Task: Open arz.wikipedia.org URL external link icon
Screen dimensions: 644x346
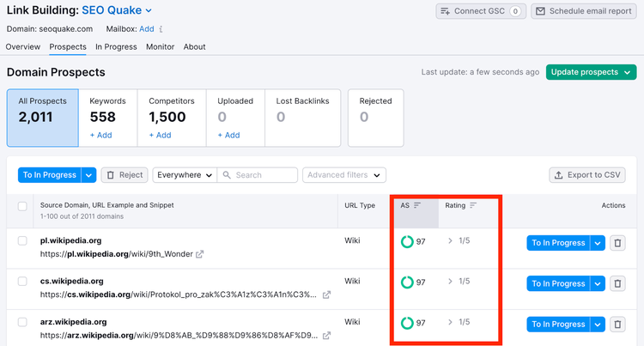Action: coord(326,336)
